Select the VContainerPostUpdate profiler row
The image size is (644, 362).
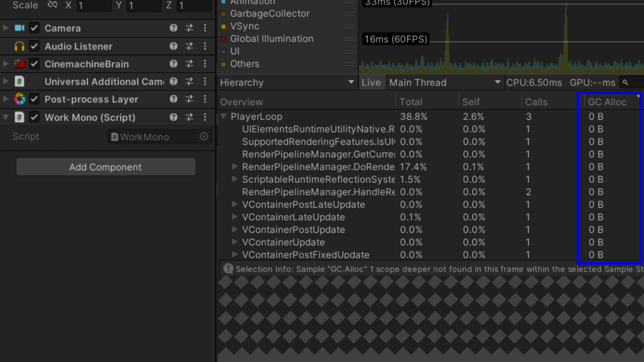[x=431, y=230]
